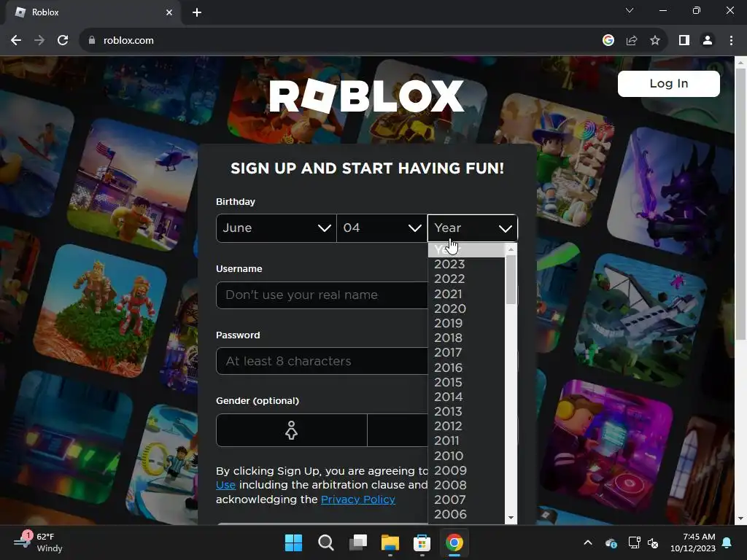Select the Roblox browser tab
The width and height of the screenshot is (747, 560).
click(x=93, y=12)
